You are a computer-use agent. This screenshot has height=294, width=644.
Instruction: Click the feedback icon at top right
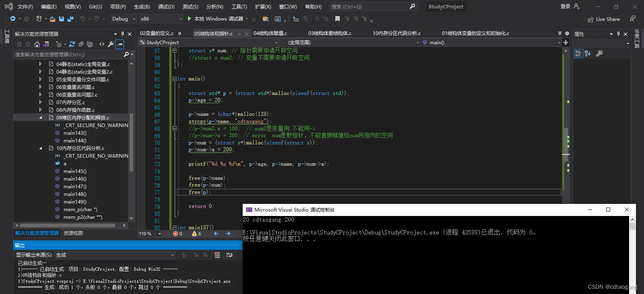(633, 19)
